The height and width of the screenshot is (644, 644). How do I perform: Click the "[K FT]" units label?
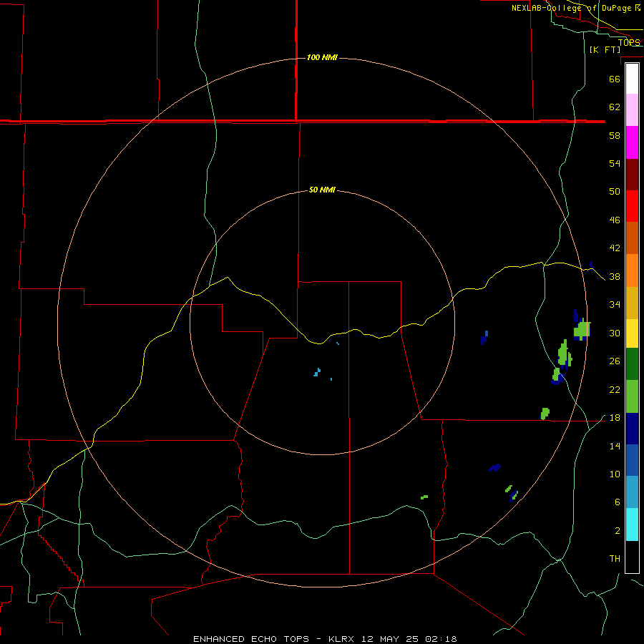605,49
